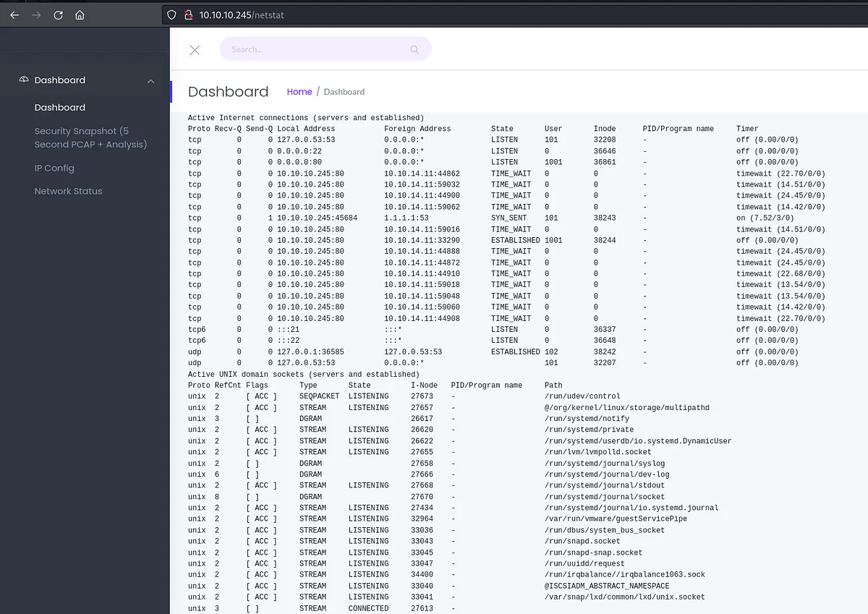The width and height of the screenshot is (868, 614).
Task: Open the browser home page icon
Action: [80, 14]
